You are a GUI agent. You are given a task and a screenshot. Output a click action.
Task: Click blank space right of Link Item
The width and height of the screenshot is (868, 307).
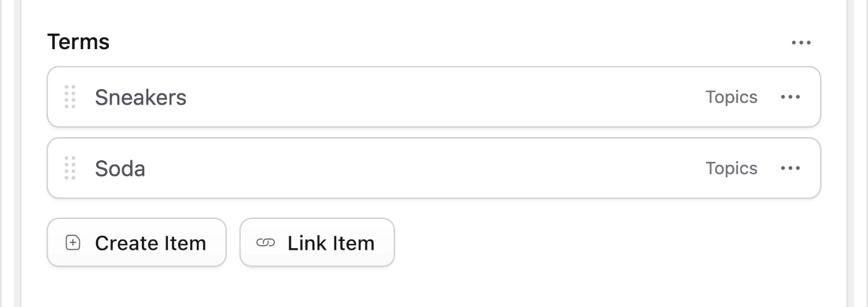(x=579, y=243)
